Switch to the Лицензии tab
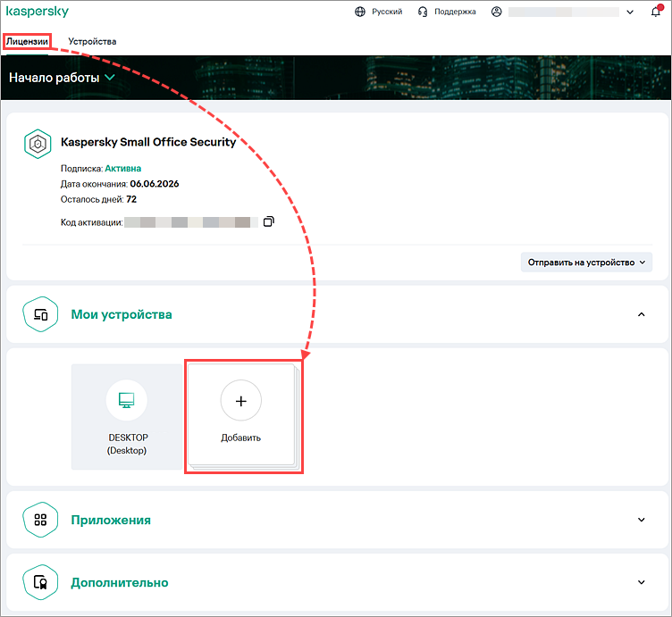This screenshot has height=617, width=672. tap(27, 42)
